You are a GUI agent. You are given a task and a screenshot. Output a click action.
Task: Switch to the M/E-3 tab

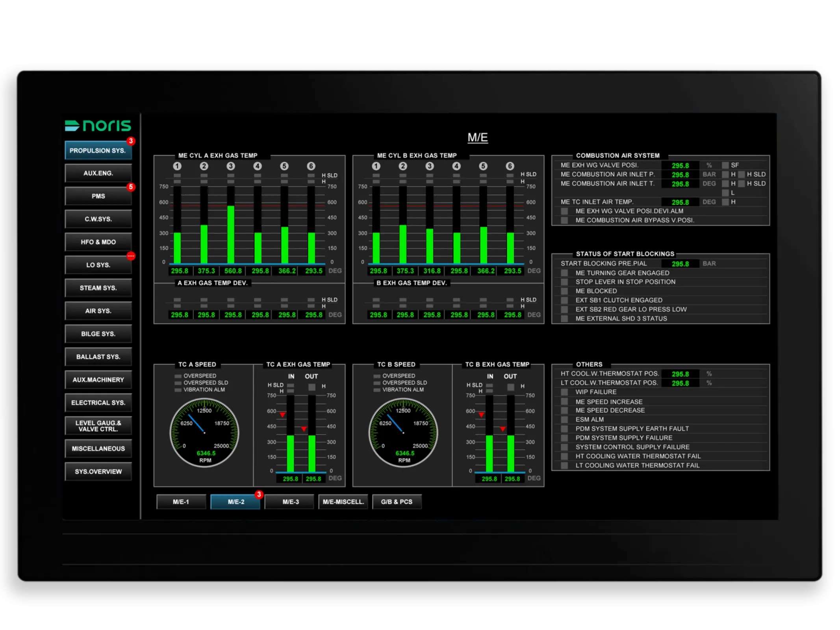point(289,501)
